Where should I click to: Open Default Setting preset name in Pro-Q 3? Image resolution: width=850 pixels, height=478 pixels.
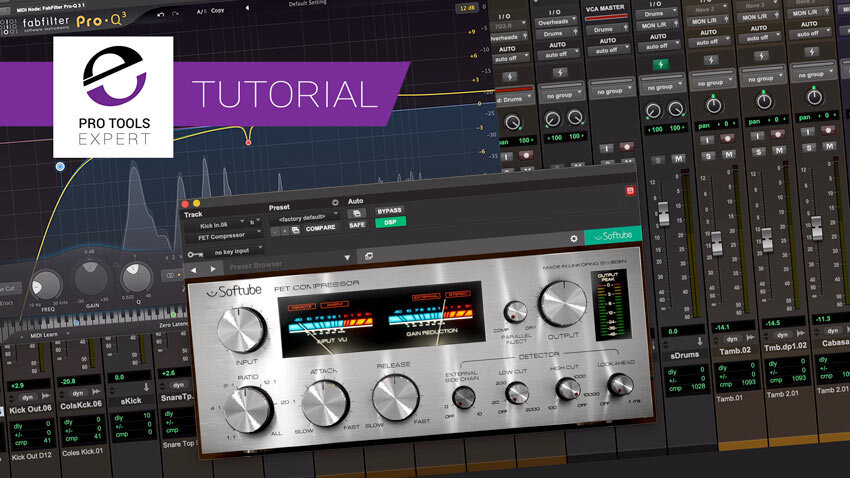point(307,4)
